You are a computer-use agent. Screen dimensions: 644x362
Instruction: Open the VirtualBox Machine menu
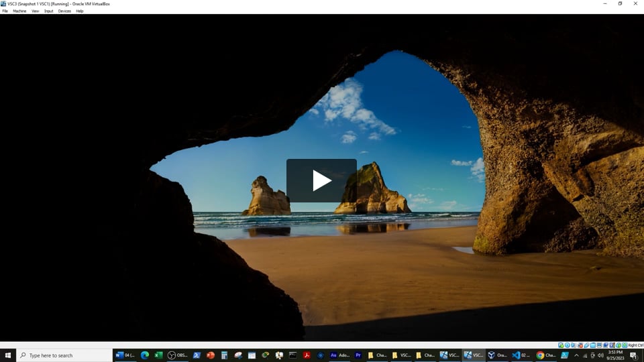(19, 11)
